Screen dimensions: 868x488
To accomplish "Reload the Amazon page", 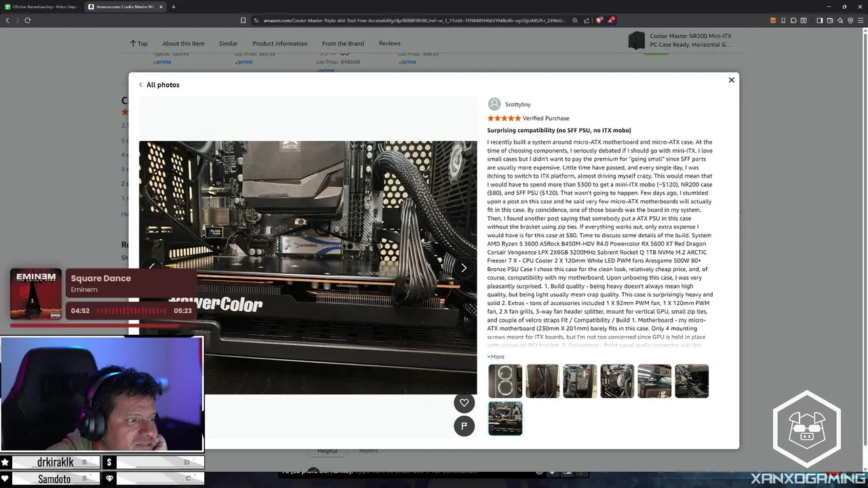I will (28, 20).
